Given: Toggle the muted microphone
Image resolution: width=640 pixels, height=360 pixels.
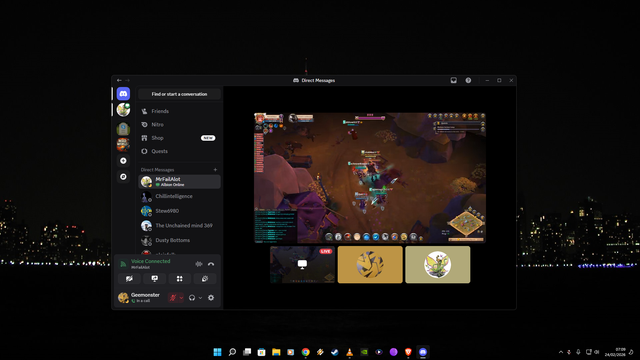Looking at the screenshot, I should pos(173,298).
